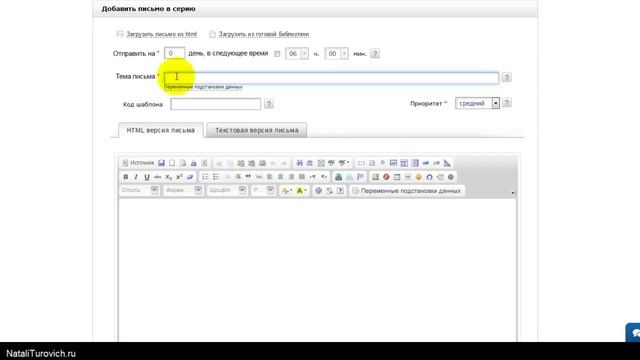Center-align text in the editor
Screen dimensions: 640x360
tap(280, 177)
